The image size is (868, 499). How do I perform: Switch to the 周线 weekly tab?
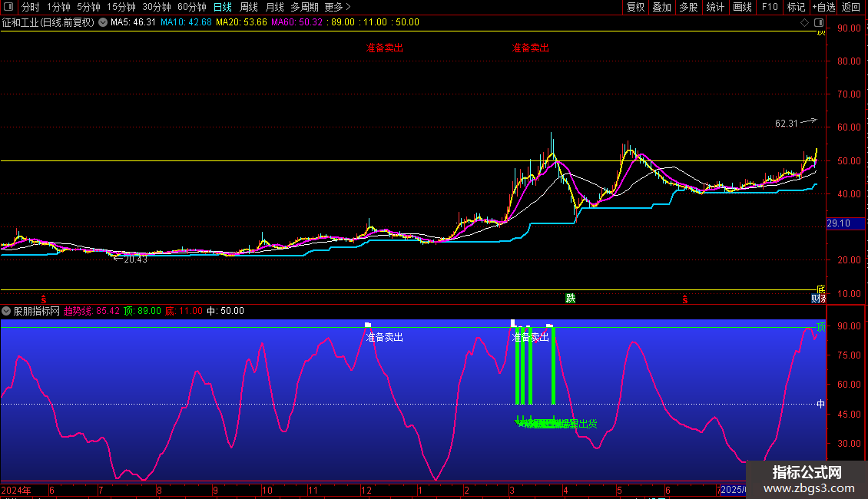pos(248,7)
